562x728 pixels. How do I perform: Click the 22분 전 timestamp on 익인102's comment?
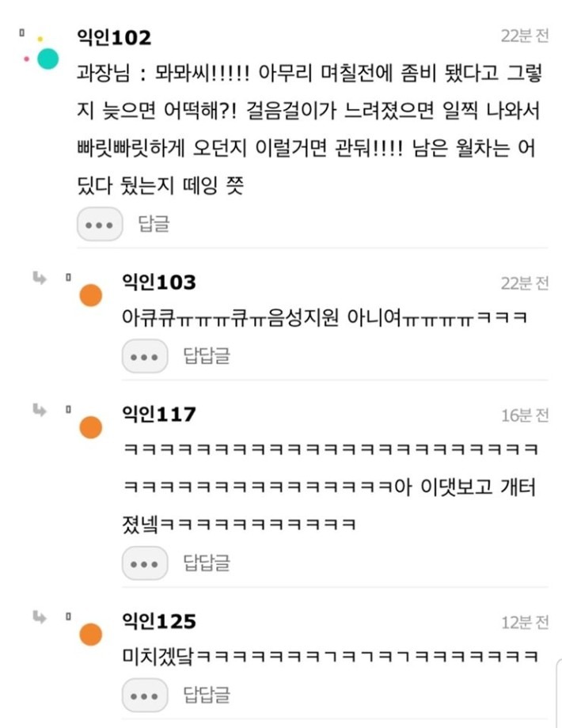(525, 36)
